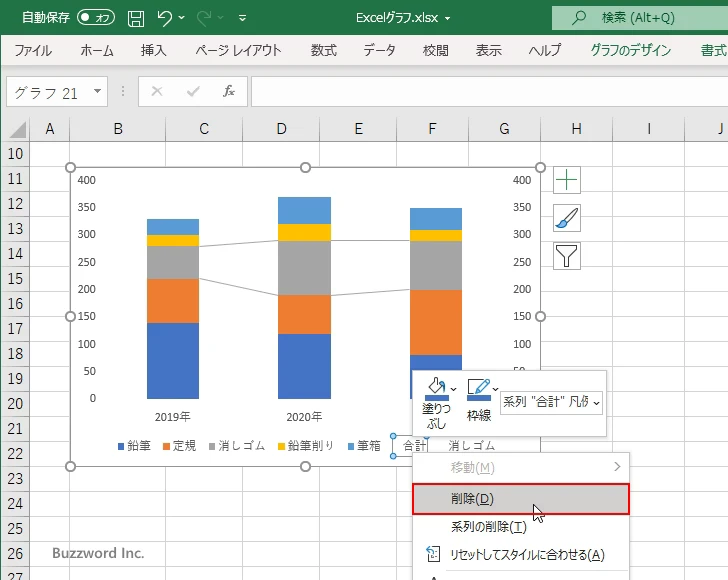Open the 塗りつぶし fill color dropdown arrow
This screenshot has height=580, width=728.
pos(454,389)
